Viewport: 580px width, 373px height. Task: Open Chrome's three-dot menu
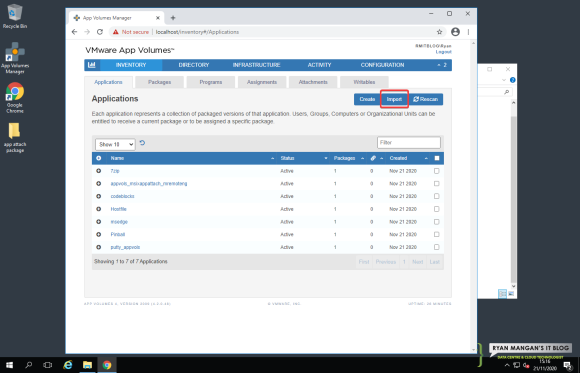click(468, 32)
